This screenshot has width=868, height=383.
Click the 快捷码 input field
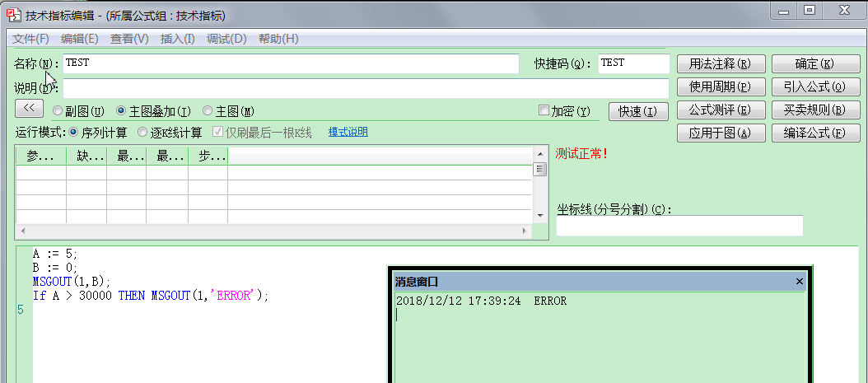coord(634,63)
